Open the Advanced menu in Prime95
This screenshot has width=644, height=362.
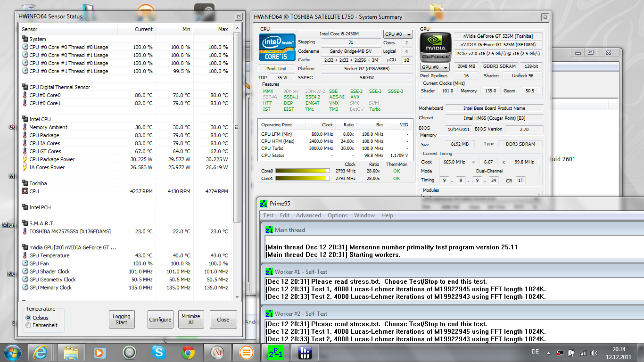tap(308, 215)
